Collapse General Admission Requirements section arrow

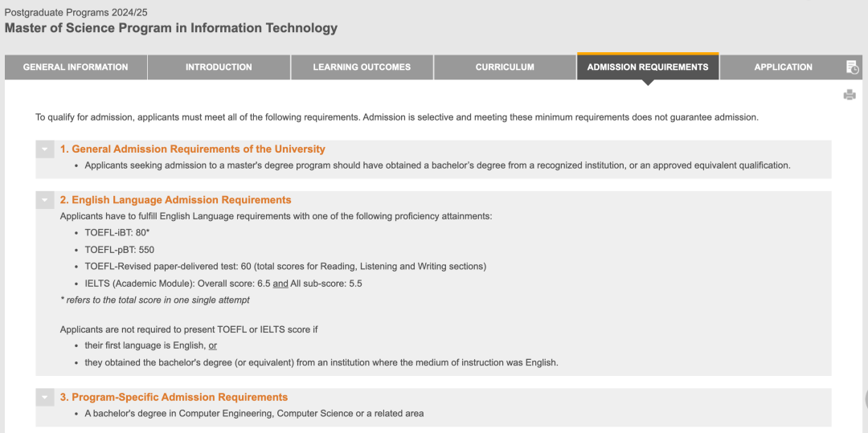click(45, 149)
